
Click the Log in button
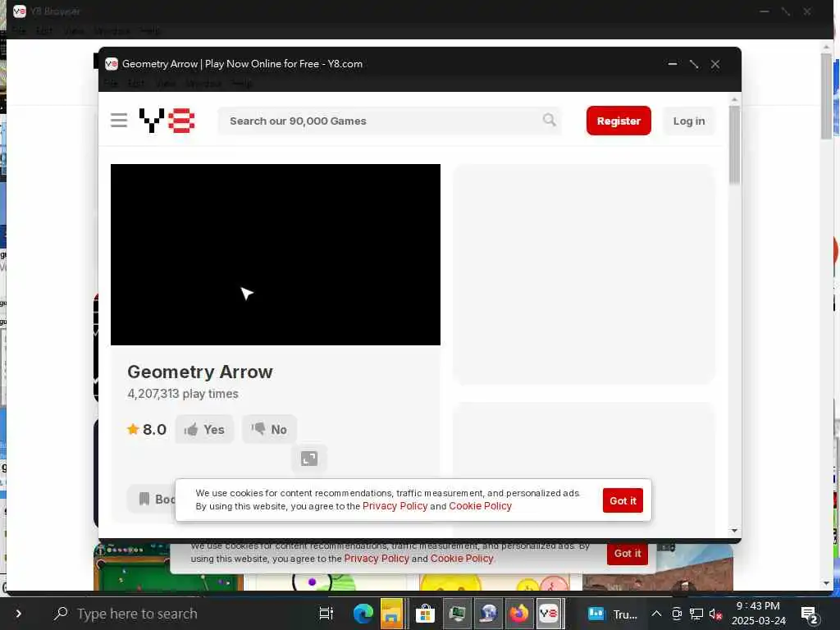(x=689, y=121)
